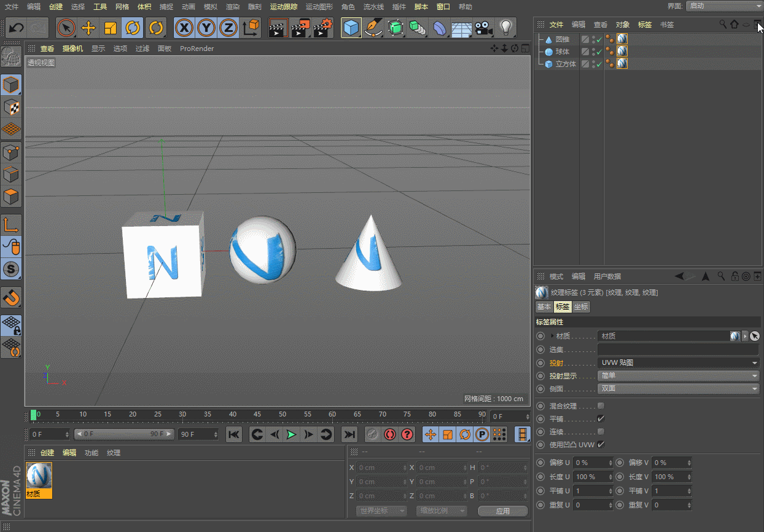
Task: Click the Undo arrow icon
Action: click(x=17, y=28)
